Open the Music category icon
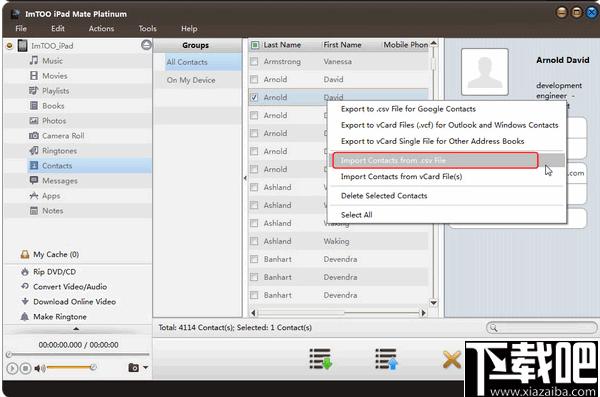 click(34, 60)
